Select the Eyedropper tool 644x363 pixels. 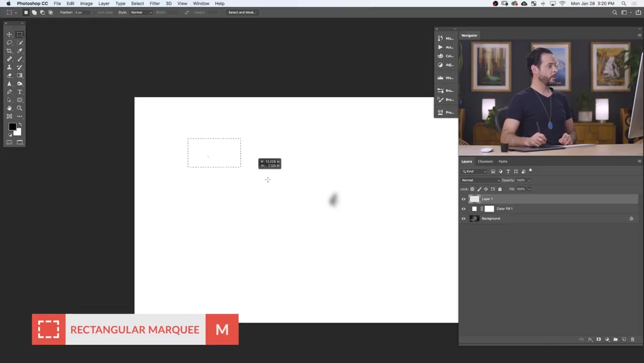point(20,50)
